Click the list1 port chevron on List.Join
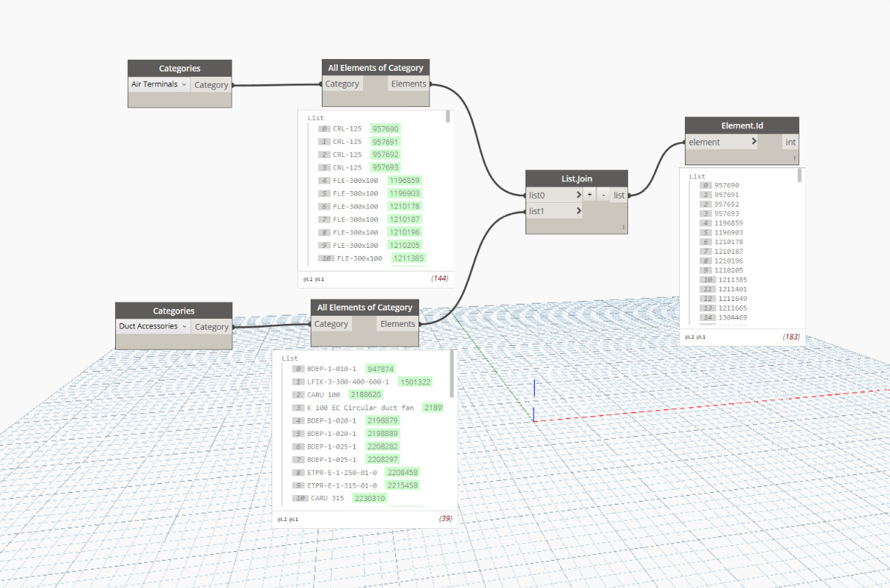The width and height of the screenshot is (890, 588). point(578,211)
